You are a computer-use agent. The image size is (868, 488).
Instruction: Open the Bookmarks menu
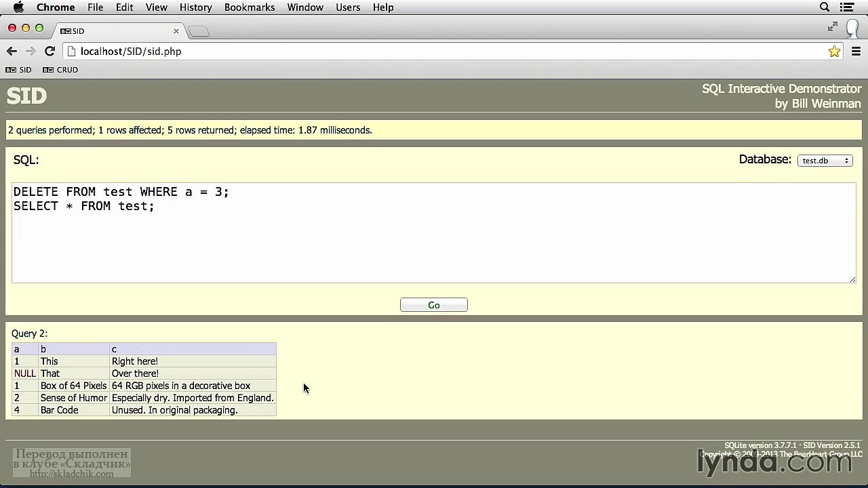click(250, 7)
